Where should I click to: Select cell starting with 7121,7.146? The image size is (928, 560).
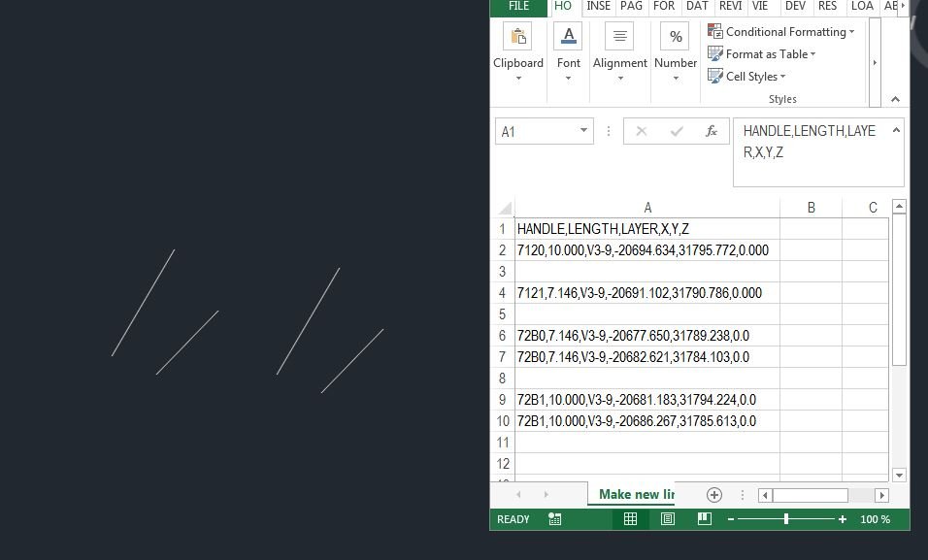pyautogui.click(x=647, y=293)
